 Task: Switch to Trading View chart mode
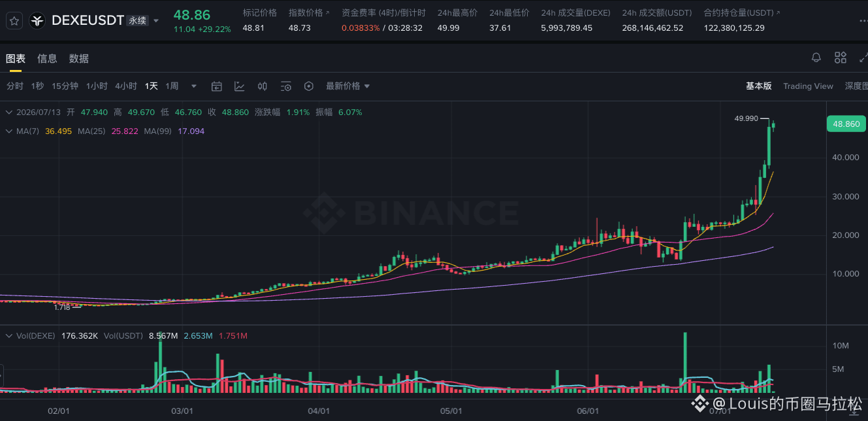coord(808,86)
